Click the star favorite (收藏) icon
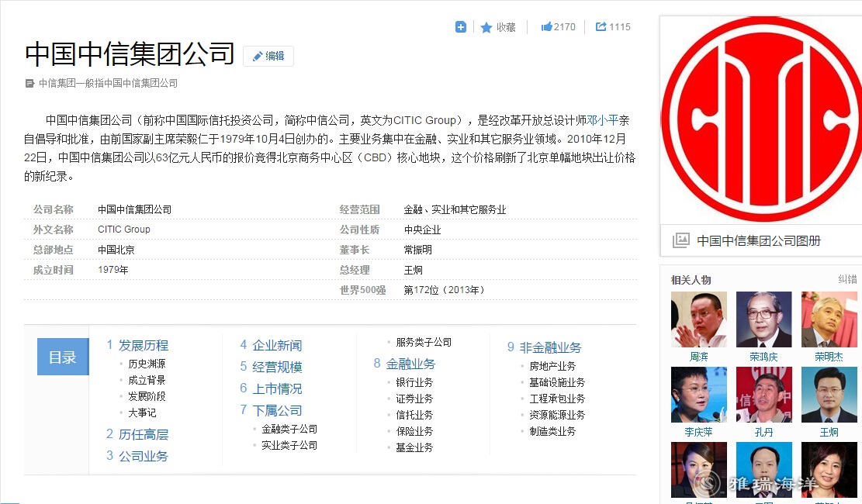This screenshot has width=862, height=504. [486, 27]
